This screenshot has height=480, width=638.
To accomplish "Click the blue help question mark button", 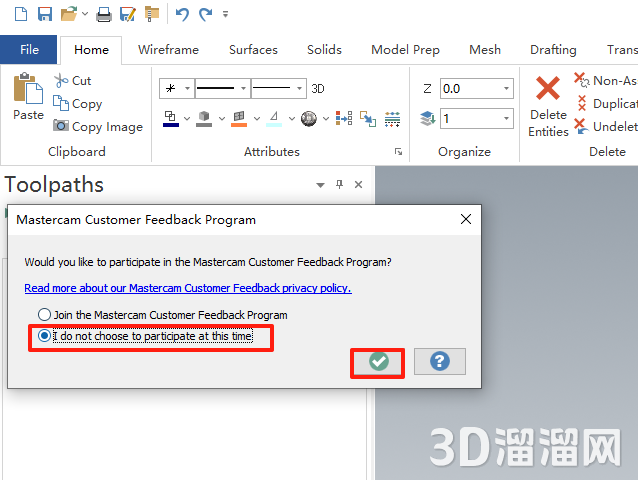I will click(x=439, y=361).
